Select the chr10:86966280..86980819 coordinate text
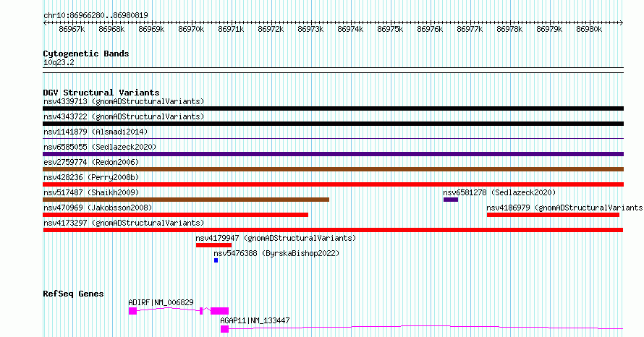This screenshot has width=644, height=337. tap(96, 15)
